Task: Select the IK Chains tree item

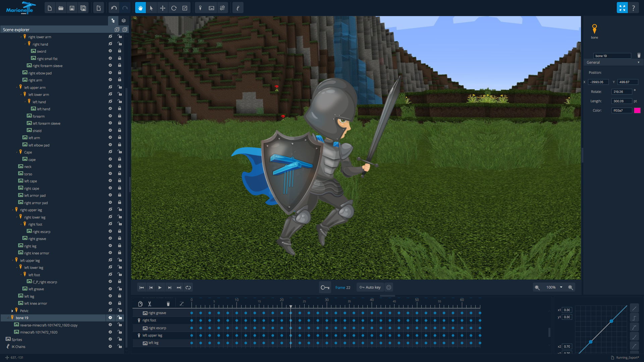Action: click(18, 347)
